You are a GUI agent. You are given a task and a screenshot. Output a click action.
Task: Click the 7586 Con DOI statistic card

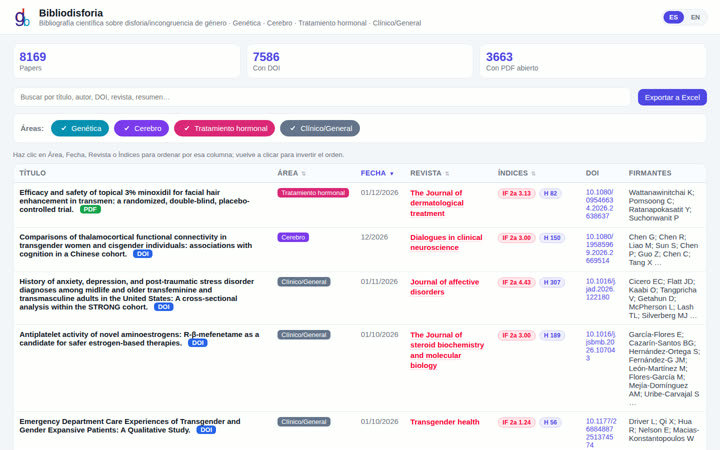tap(360, 61)
